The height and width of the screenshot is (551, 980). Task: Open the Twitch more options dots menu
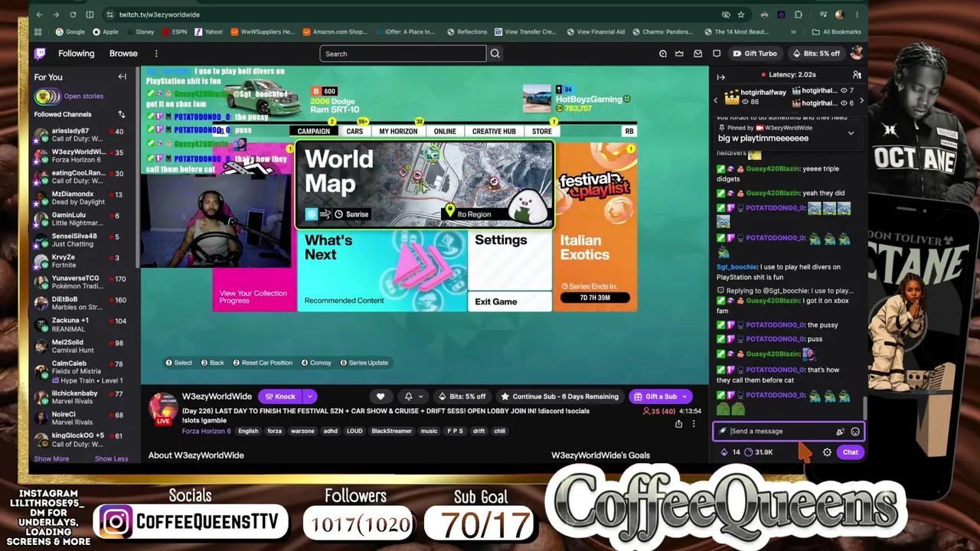[x=156, y=54]
